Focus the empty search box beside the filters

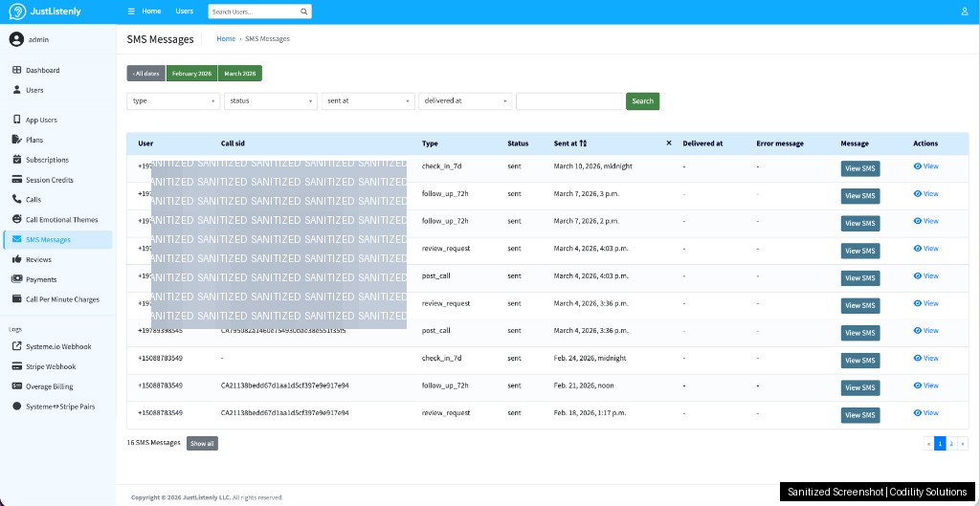[568, 101]
